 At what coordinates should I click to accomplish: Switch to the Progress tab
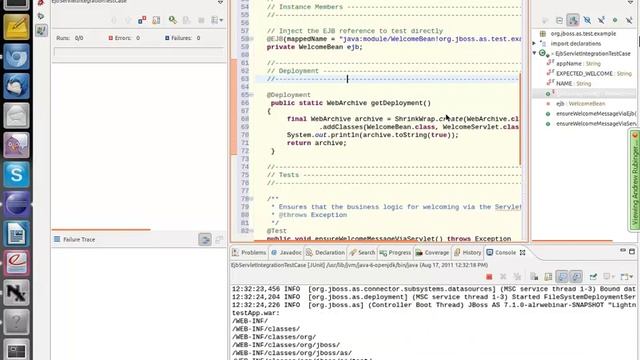[x=395, y=253]
